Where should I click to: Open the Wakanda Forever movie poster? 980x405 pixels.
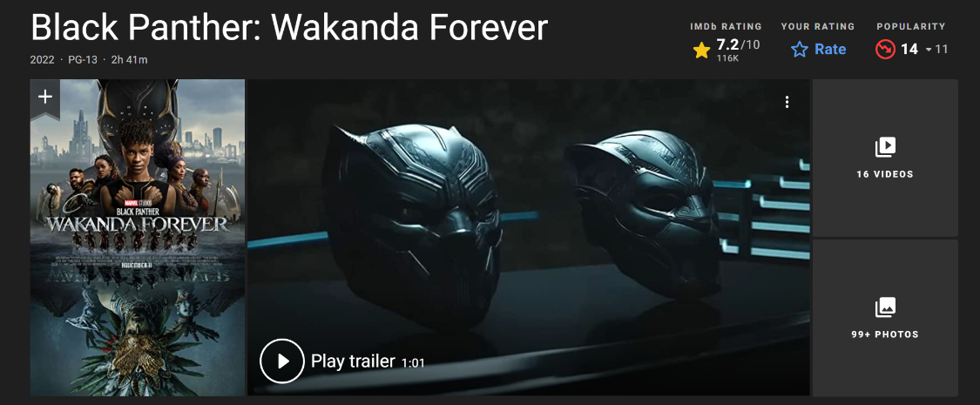point(138,238)
